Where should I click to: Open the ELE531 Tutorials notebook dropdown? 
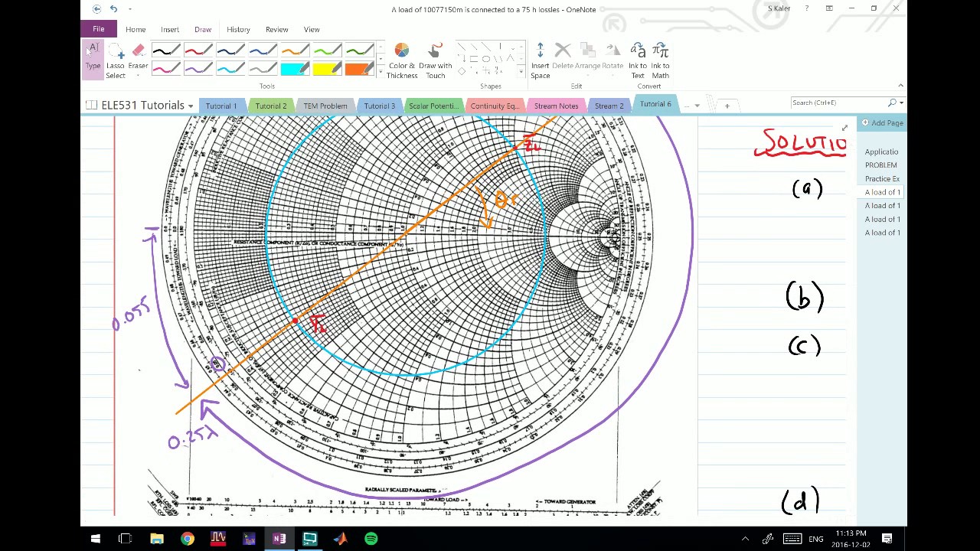click(190, 106)
